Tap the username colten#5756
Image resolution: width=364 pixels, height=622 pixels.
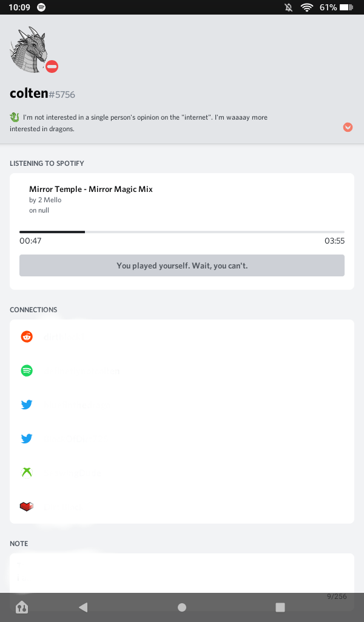pos(42,94)
